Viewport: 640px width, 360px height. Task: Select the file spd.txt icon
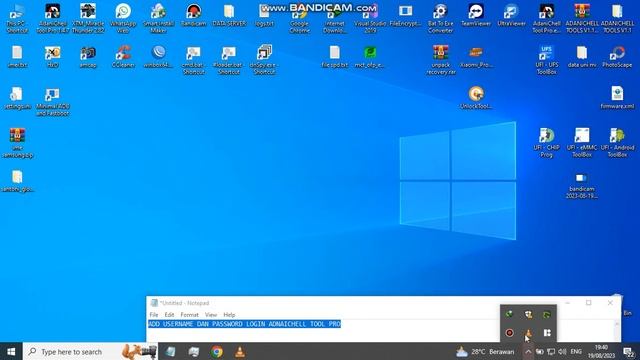click(335, 56)
